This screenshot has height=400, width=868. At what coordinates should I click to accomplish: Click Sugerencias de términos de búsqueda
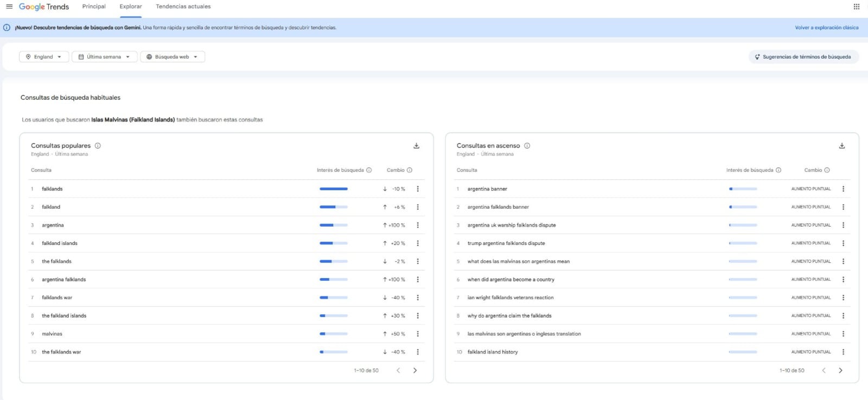[803, 57]
